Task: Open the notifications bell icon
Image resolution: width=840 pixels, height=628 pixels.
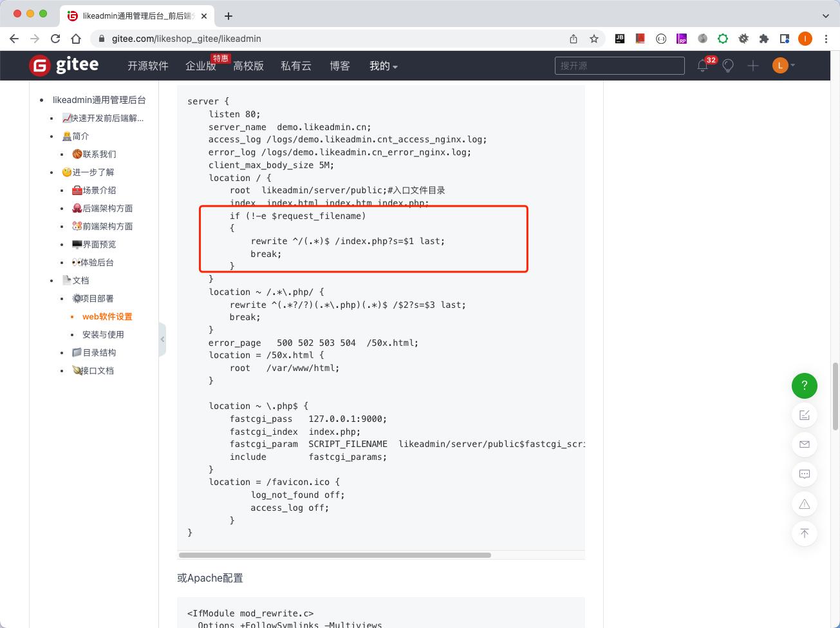Action: pos(702,66)
